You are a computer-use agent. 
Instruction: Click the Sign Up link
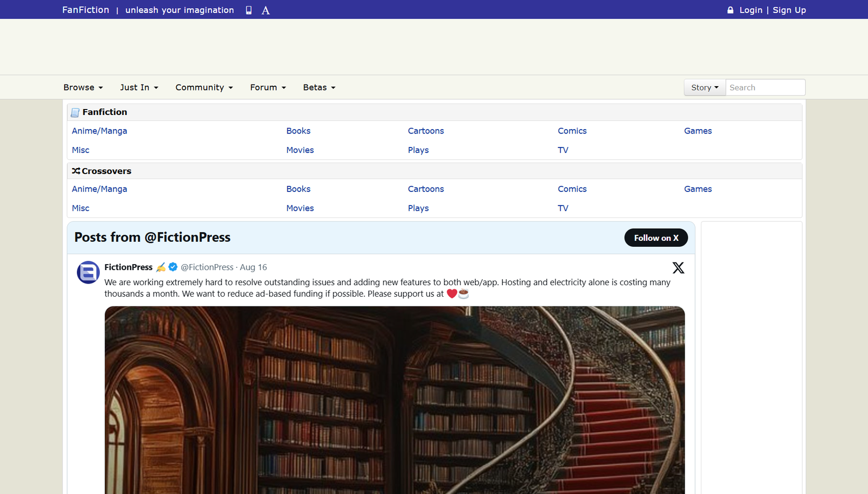pos(789,10)
